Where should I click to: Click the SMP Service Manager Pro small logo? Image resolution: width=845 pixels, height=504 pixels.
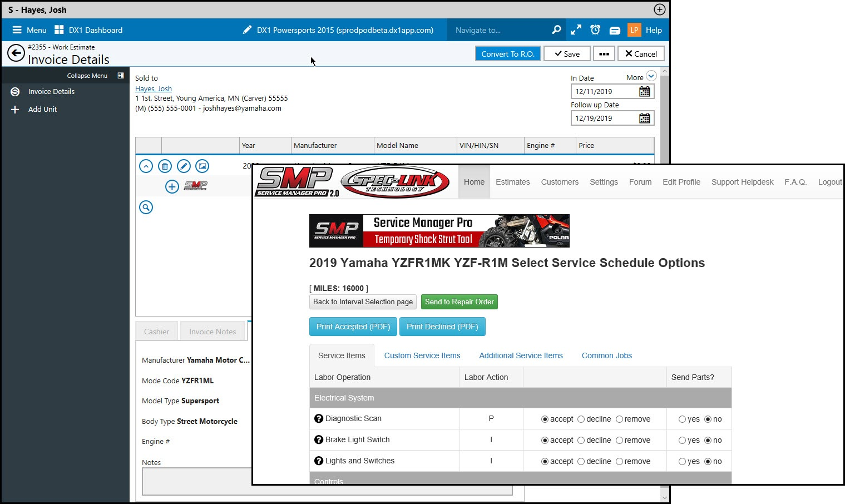195,186
